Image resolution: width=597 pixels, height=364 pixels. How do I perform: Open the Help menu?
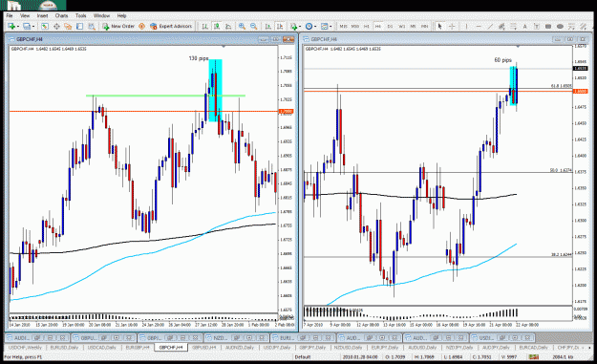121,15
